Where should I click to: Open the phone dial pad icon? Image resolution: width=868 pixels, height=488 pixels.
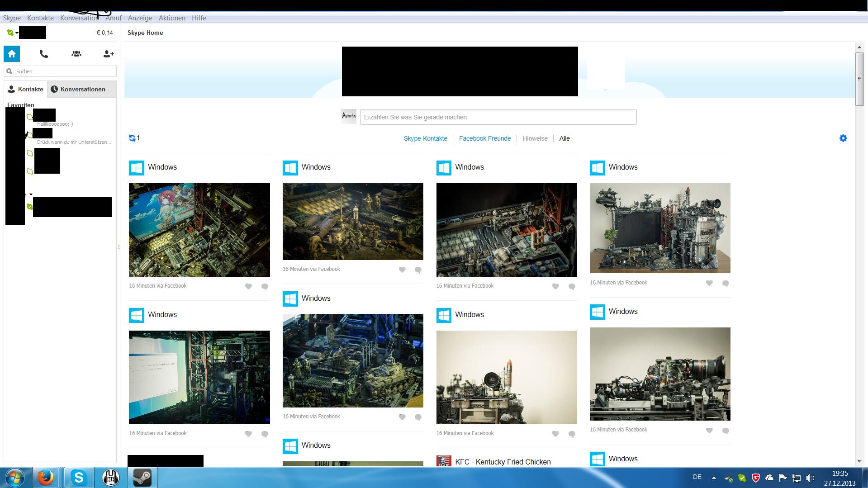point(44,54)
